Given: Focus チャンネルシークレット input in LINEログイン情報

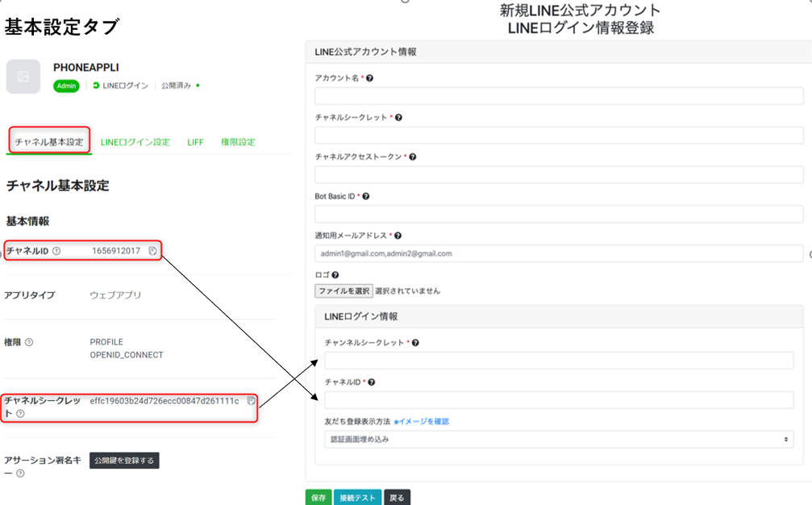Looking at the screenshot, I should click(x=559, y=361).
